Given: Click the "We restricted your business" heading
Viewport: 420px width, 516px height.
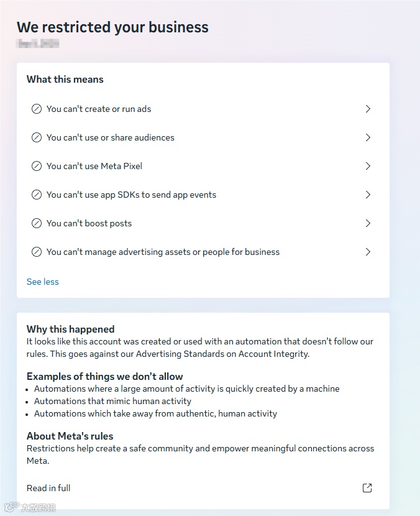Looking at the screenshot, I should 112,27.
